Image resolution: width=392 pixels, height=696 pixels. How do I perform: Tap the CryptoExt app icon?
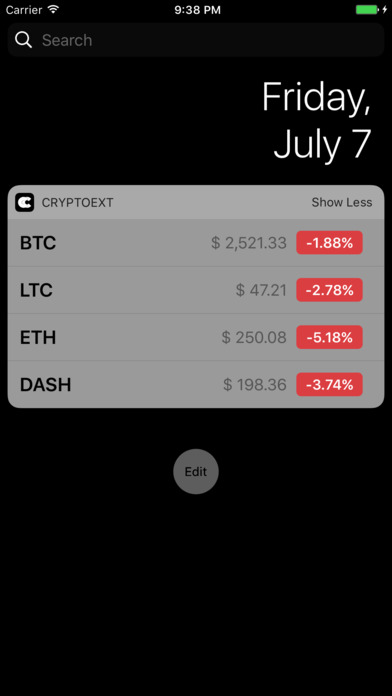24,202
